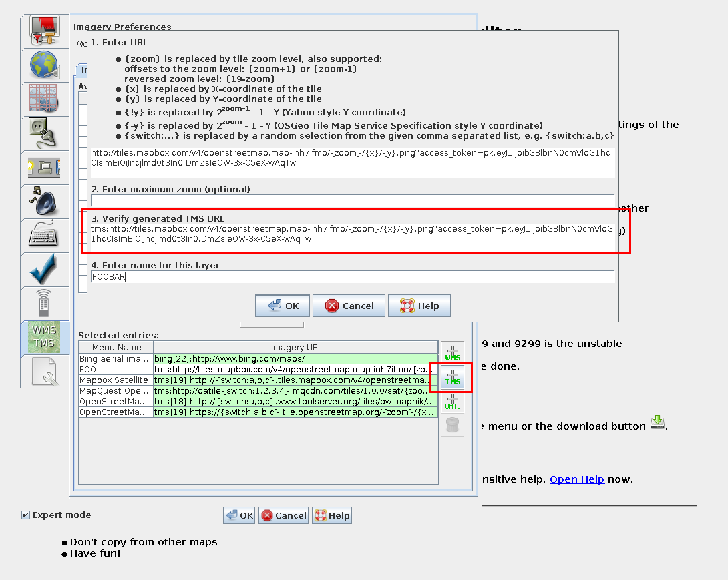Screen dimensions: 728x580
Task: Select the Data Validator checkmark icon
Action: coord(45,269)
